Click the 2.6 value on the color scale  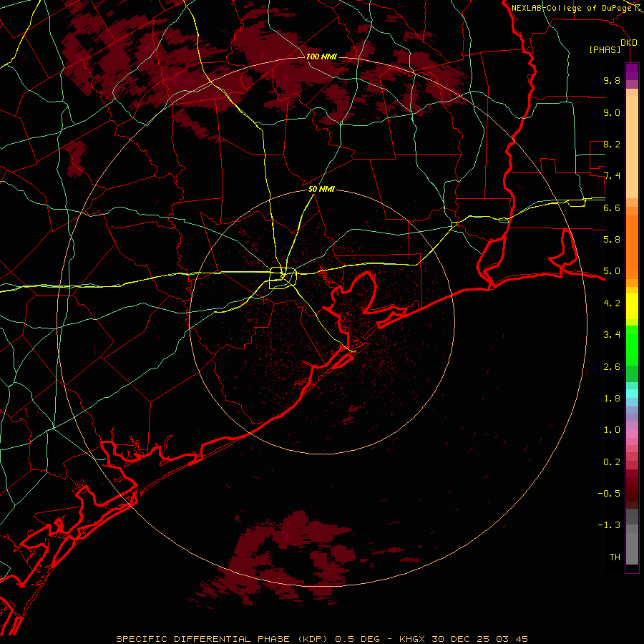[612, 367]
